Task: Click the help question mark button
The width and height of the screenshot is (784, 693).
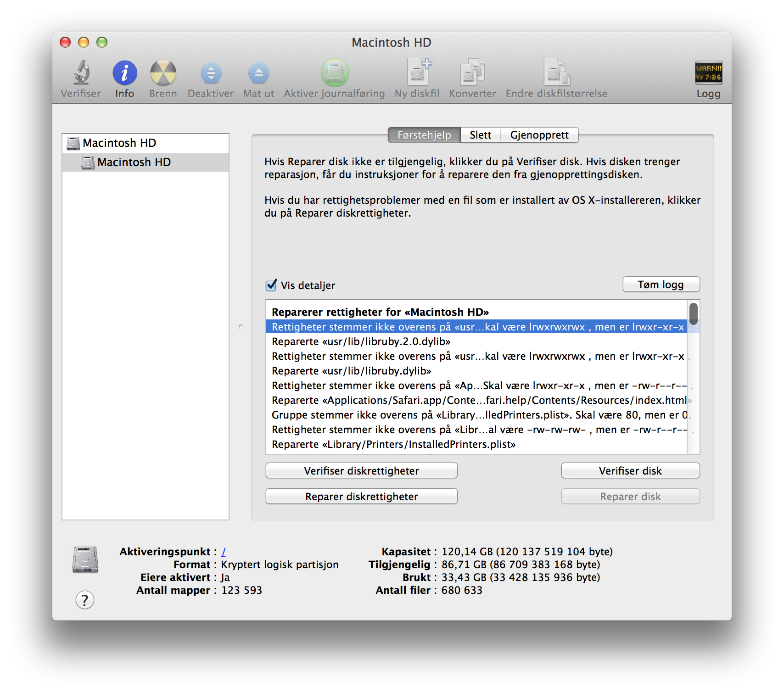Action: tap(85, 600)
